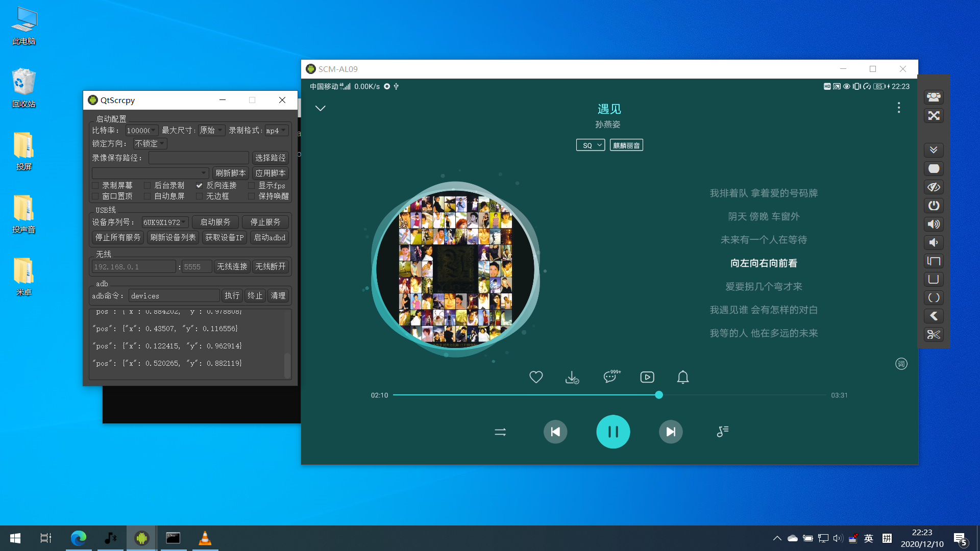Click the wireless IP address input field
Viewport: 980px width, 551px height.
(134, 267)
